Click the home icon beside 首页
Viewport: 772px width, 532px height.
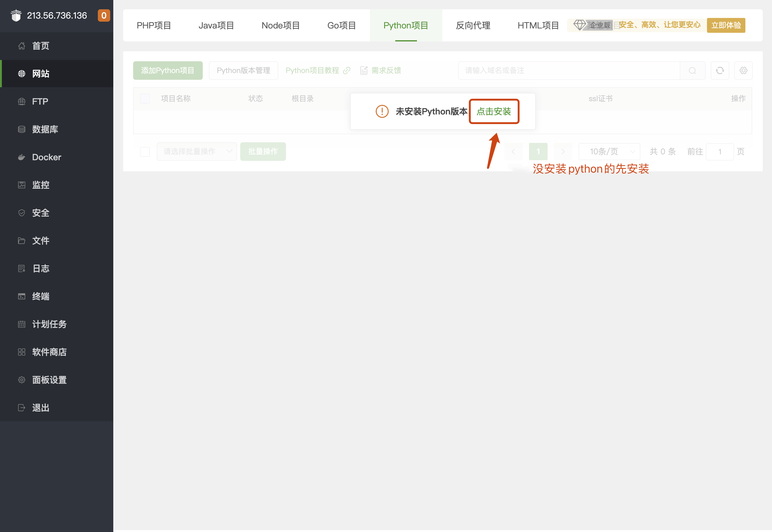pos(22,46)
